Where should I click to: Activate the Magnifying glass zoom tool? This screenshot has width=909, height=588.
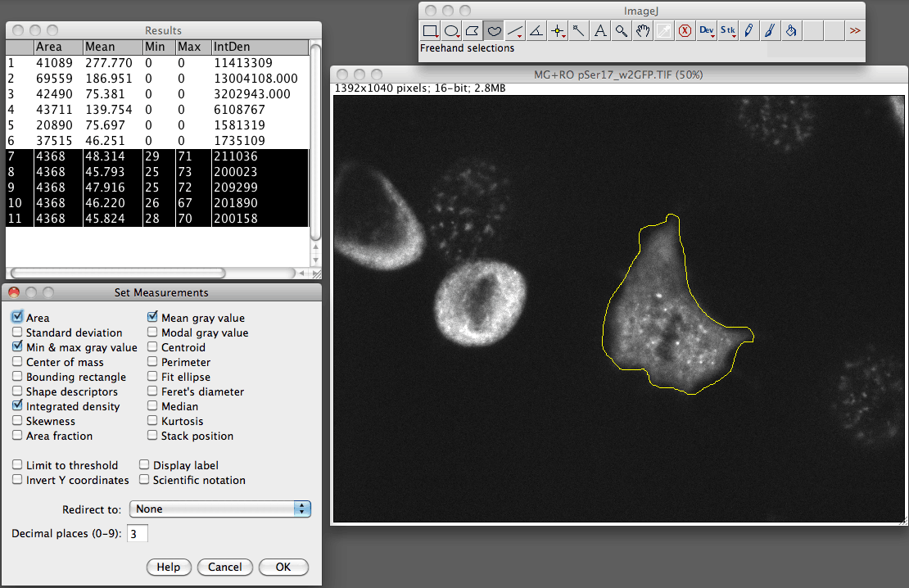pos(622,31)
